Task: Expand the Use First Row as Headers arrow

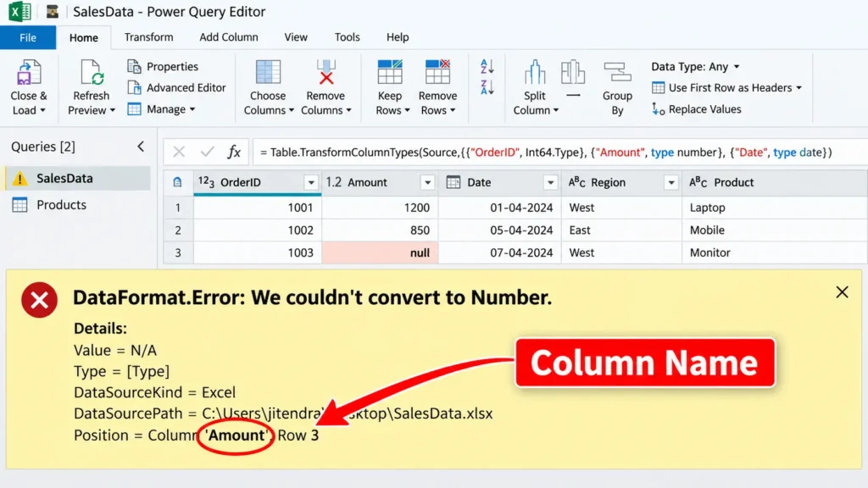Action: click(798, 88)
